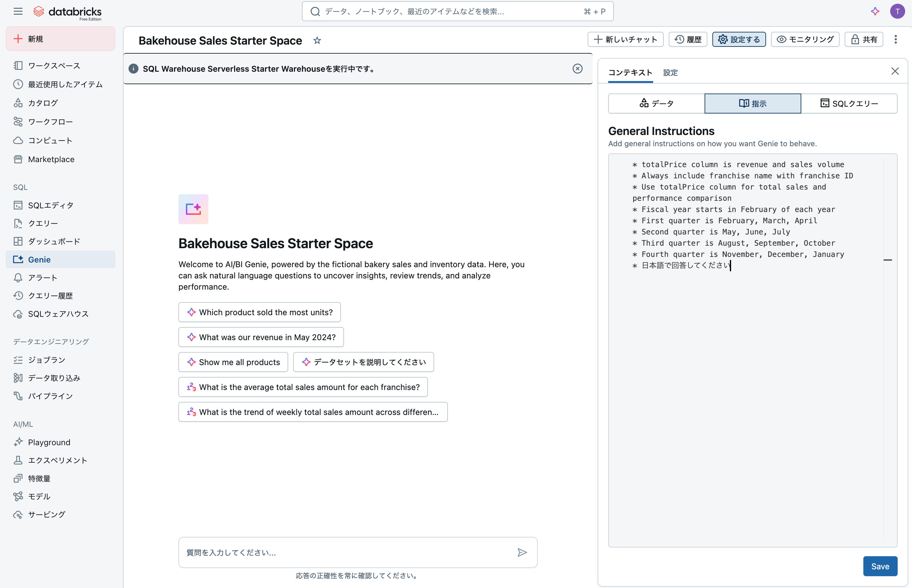Image resolution: width=912 pixels, height=588 pixels.
Task: Save the general instructions
Action: point(880,566)
